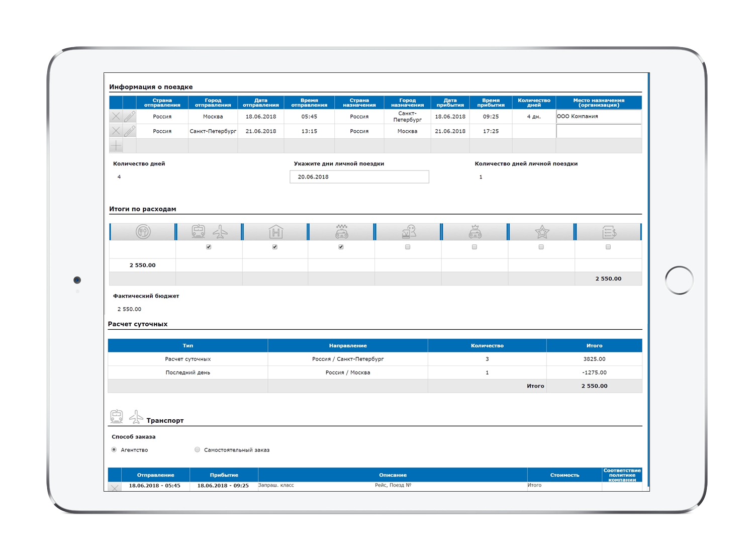Add a new trip row with plus icon
This screenshot has width=754, height=560.
click(x=116, y=146)
